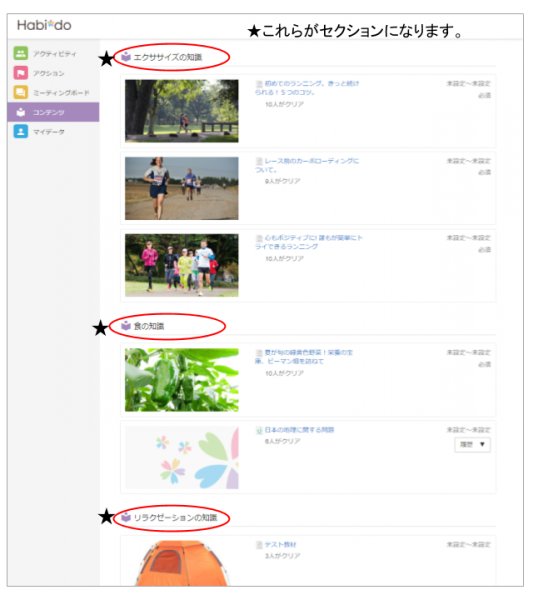Click the エクササイズの知識 section book icon

tap(126, 57)
